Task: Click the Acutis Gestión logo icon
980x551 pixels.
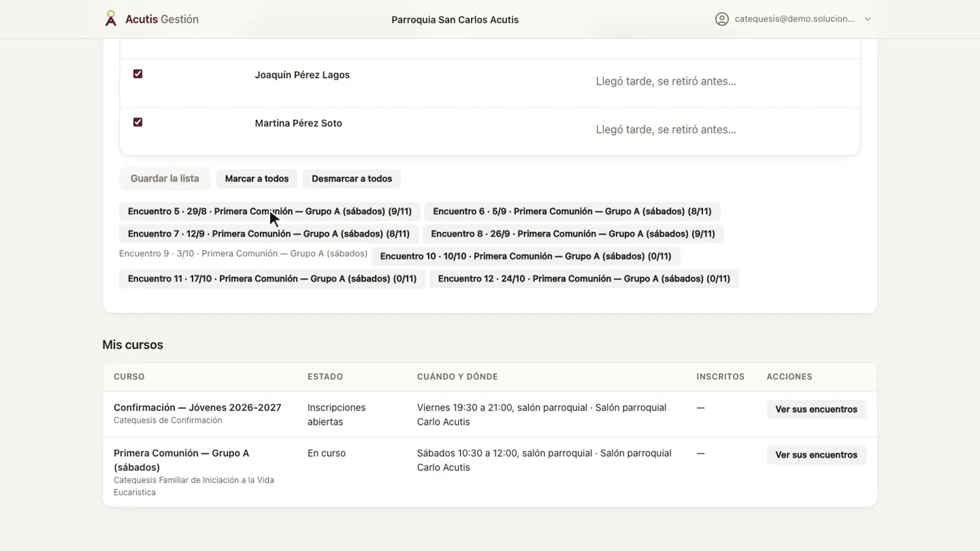Action: tap(110, 19)
